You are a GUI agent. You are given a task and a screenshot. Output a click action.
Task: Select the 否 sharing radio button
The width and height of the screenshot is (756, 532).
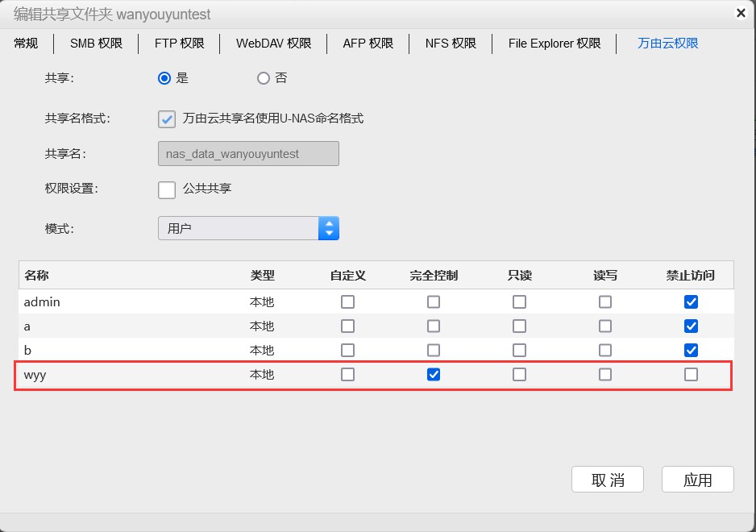pyautogui.click(x=263, y=78)
